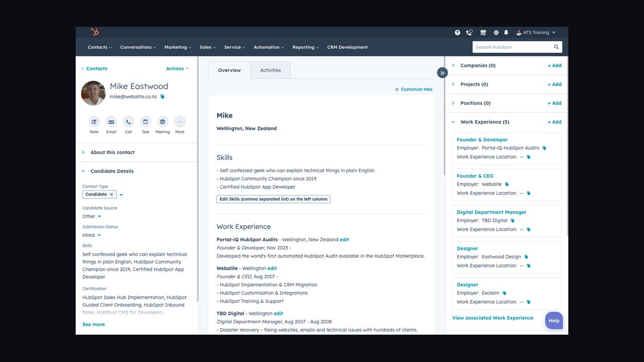Copy TBD Digital employer value icon
This screenshot has width=644, height=362.
[513, 220]
